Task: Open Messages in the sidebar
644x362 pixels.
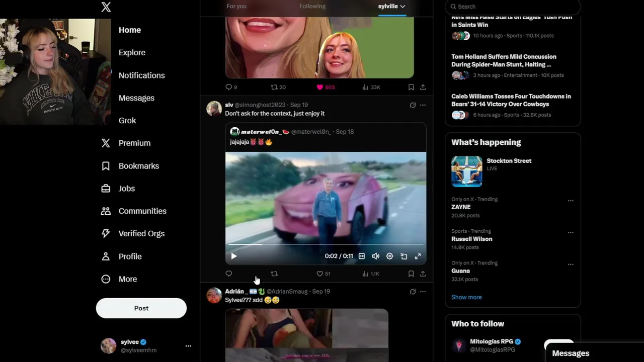Action: 136,98
